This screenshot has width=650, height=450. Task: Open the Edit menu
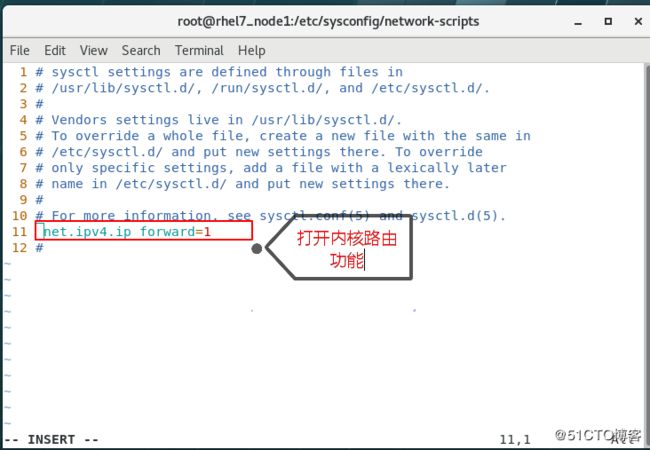pyautogui.click(x=55, y=51)
